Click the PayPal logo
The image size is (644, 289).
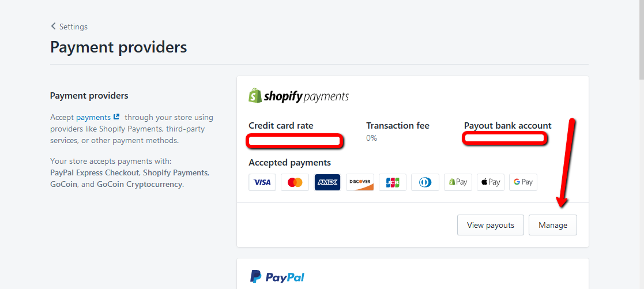click(x=277, y=277)
